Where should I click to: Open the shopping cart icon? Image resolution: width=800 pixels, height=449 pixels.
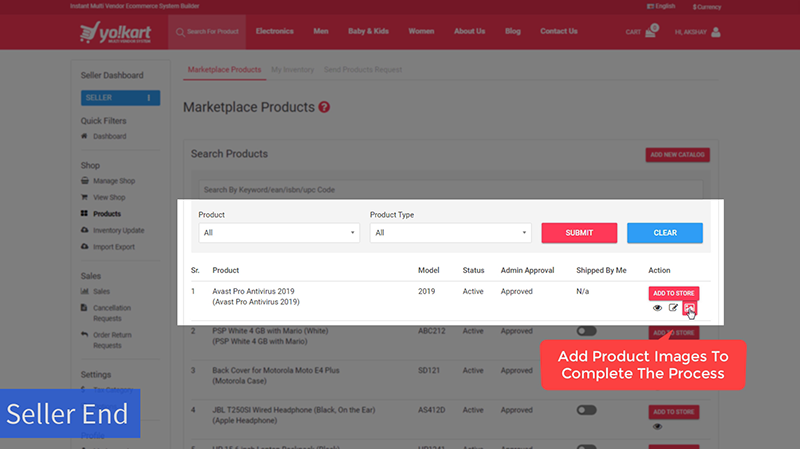(x=652, y=31)
